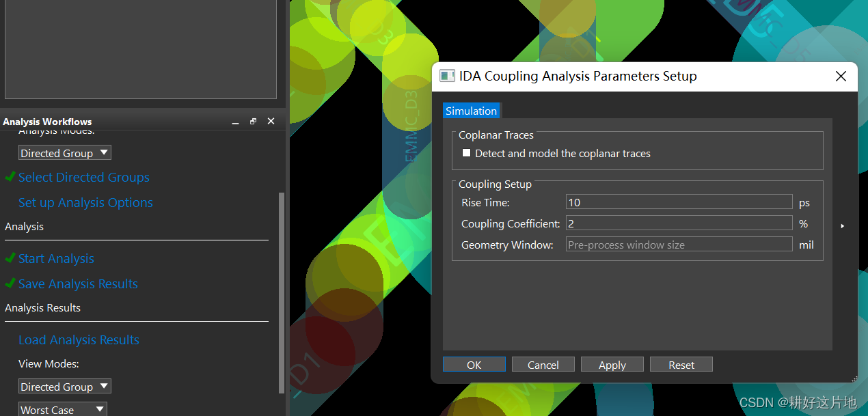Screen dimensions: 868x416
Task: Click the IDA dialog title bar application icon
Action: coord(447,76)
